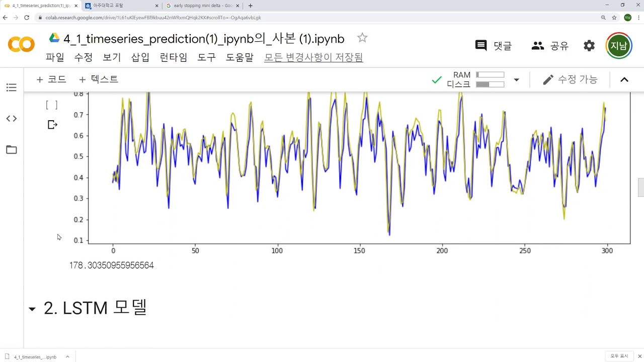Click the cell output toggle icon
Viewport: 644px width, 362px height.
pos(52,125)
